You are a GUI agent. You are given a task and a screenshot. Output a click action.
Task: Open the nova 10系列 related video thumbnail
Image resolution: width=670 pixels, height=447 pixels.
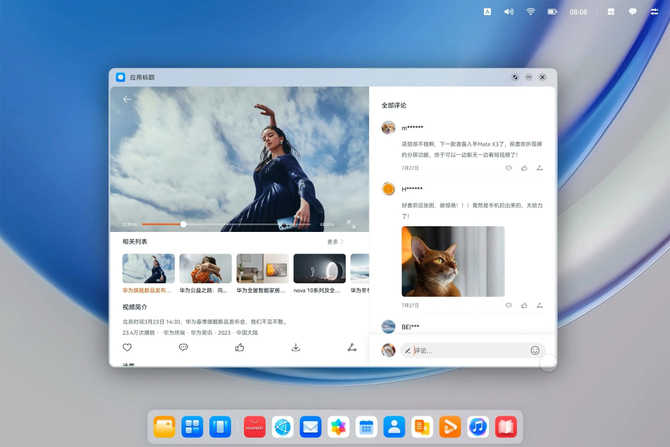pos(320,268)
